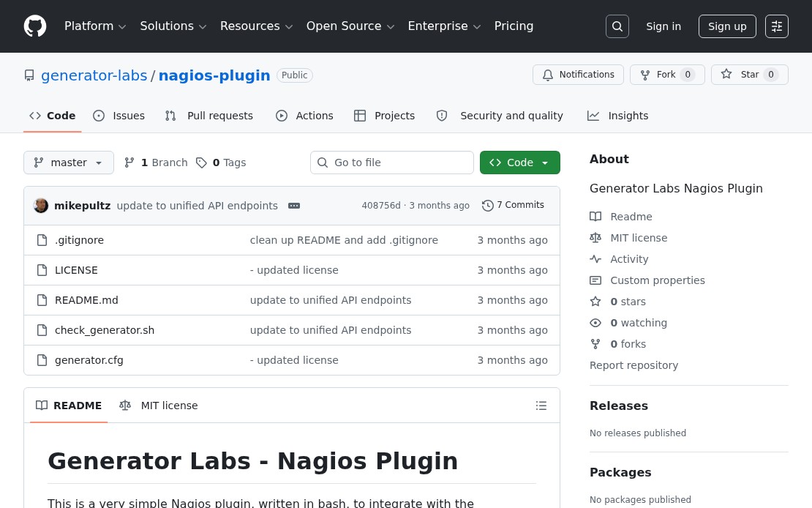This screenshot has width=812, height=508.
Task: Open the check_generator.sh file
Action: click(105, 330)
